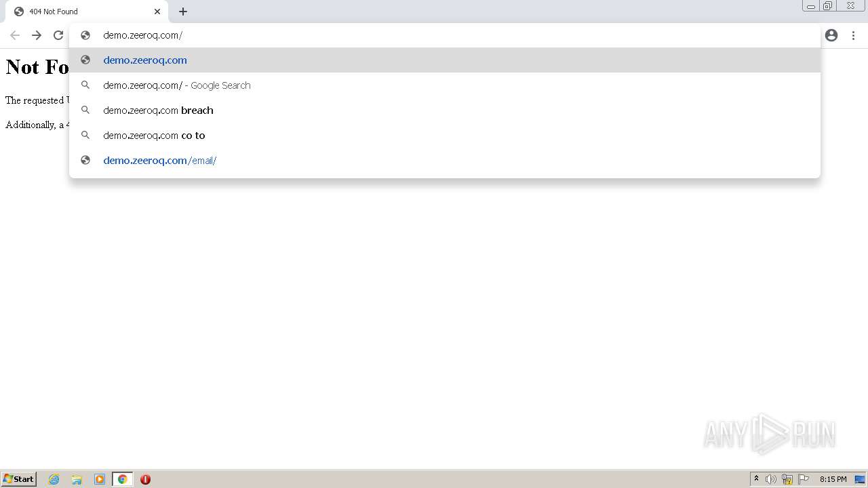Pick 'demo.zeeroq.com breach' search suggestion
868x488 pixels.
445,110
